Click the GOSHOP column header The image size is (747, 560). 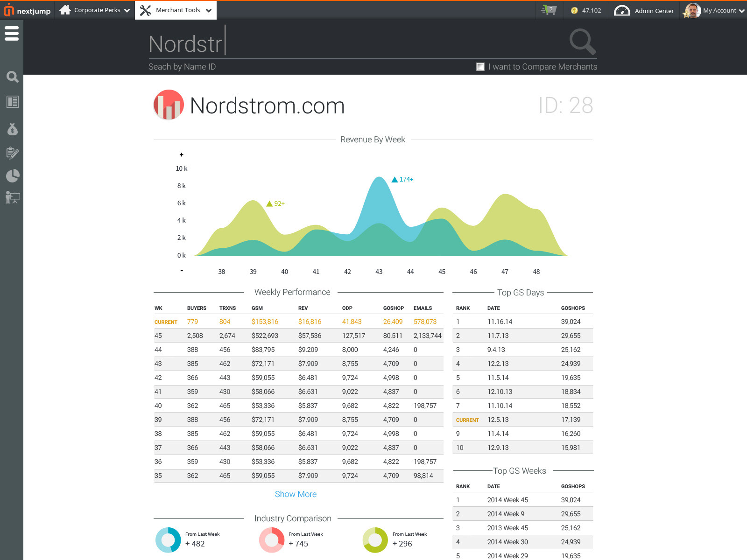point(394,308)
